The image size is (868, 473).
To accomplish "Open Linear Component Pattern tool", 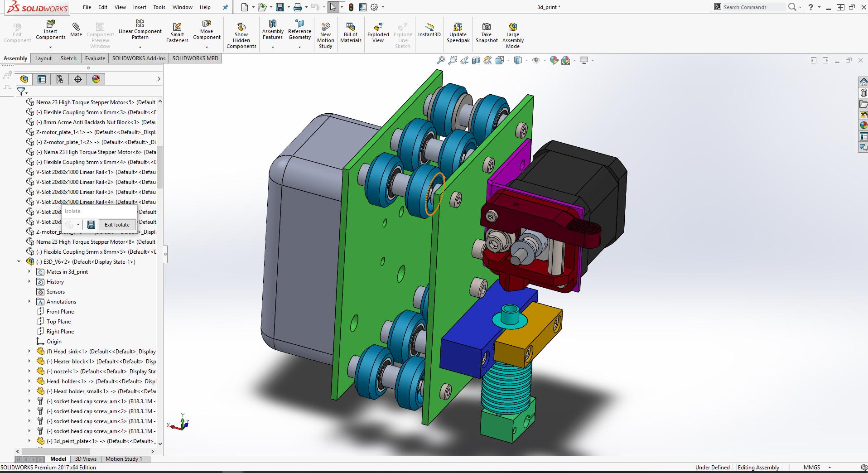I will coord(140,30).
